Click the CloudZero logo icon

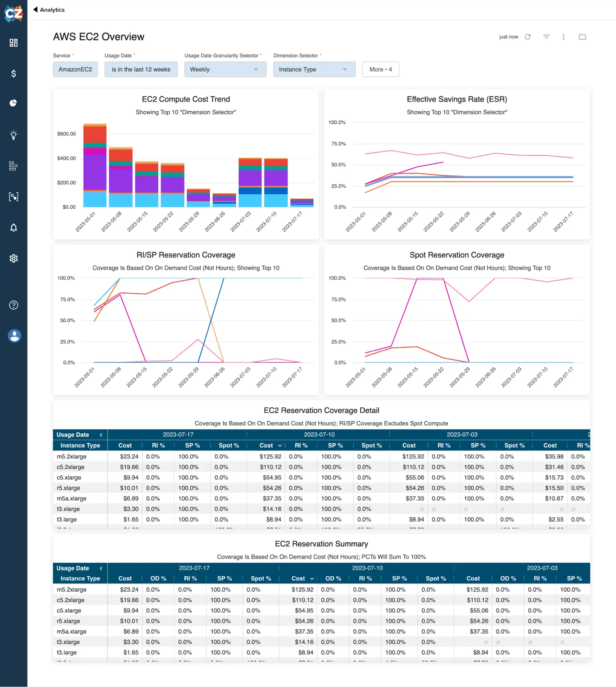coord(13,13)
